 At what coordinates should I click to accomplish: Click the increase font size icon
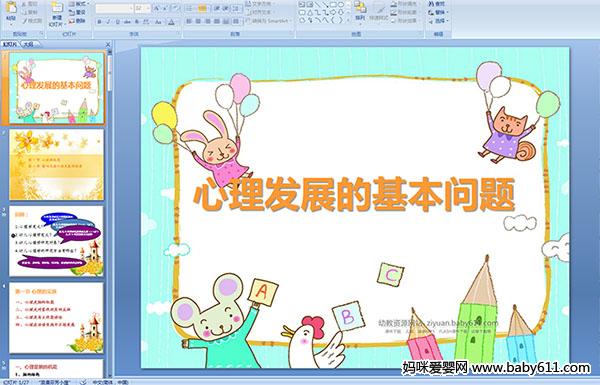coord(157,8)
